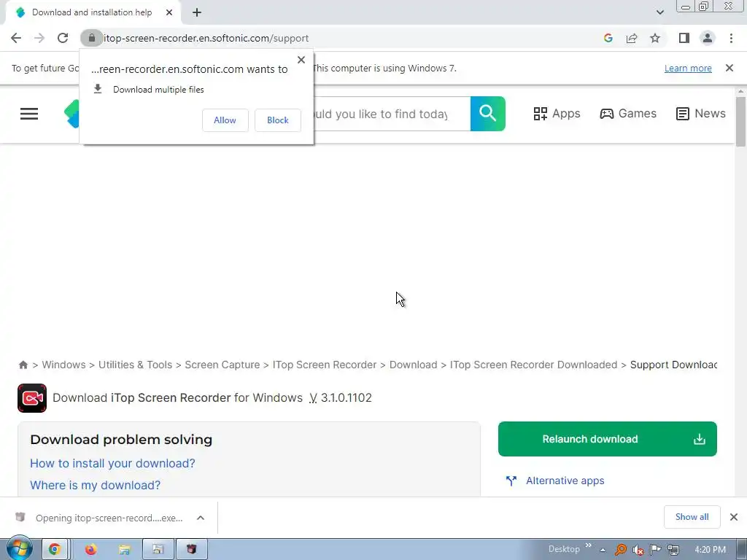The height and width of the screenshot is (560, 747).
Task: Bookmark this page with the star icon
Action: 655,38
